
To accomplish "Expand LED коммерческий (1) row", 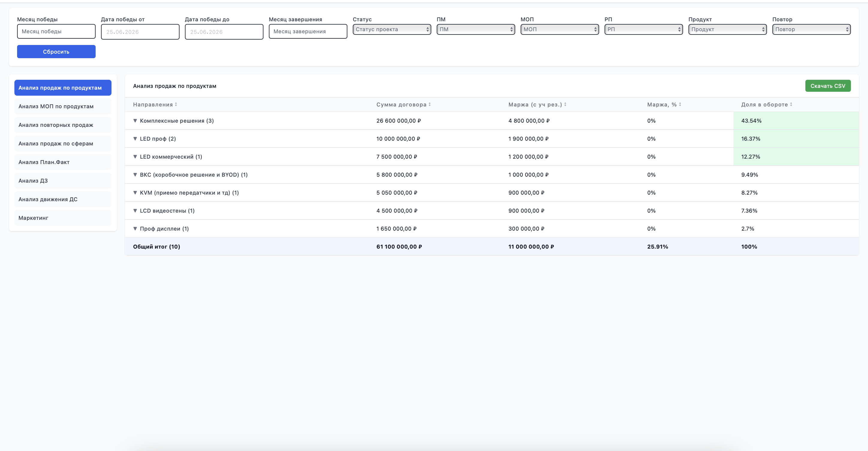I will click(135, 157).
